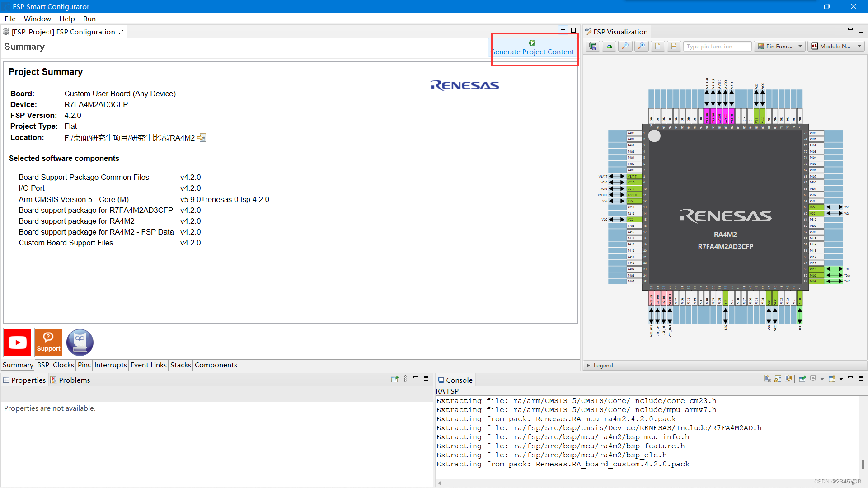This screenshot has height=488, width=868.
Task: Switch to the Stacks tab
Action: point(181,365)
